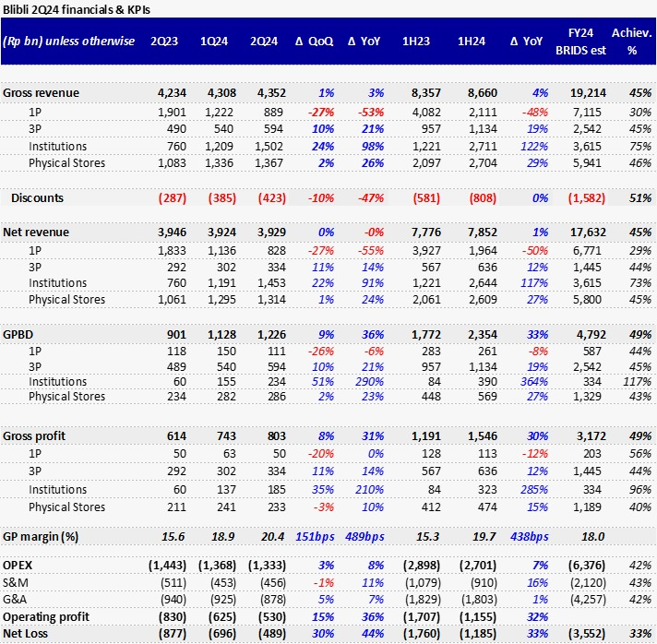The width and height of the screenshot is (657, 644).
Task: Click the "290%" Institutions GPBD YoY cell
Action: [x=368, y=382]
